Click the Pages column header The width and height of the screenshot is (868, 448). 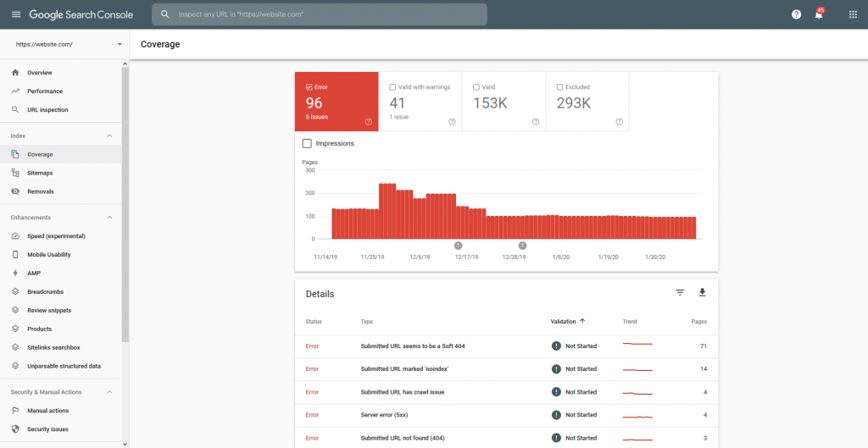(x=699, y=321)
